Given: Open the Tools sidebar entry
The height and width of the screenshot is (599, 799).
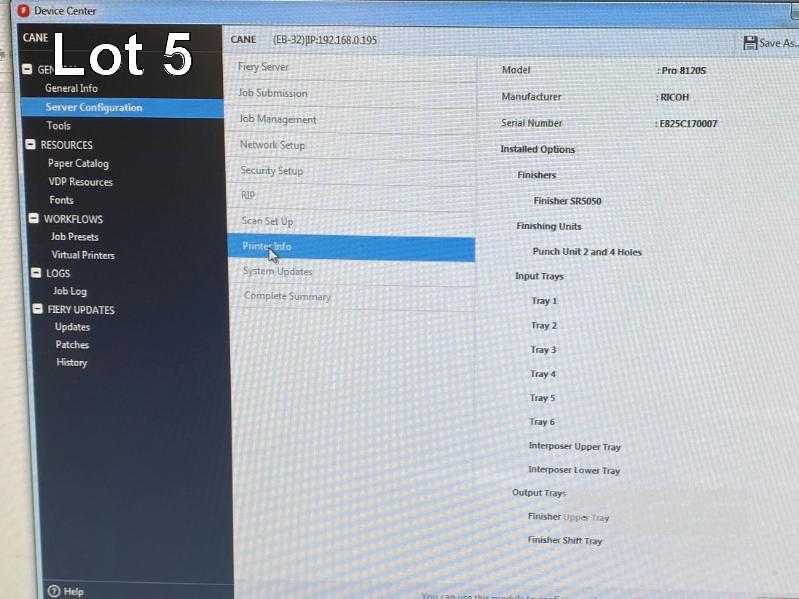Looking at the screenshot, I should 58,126.
